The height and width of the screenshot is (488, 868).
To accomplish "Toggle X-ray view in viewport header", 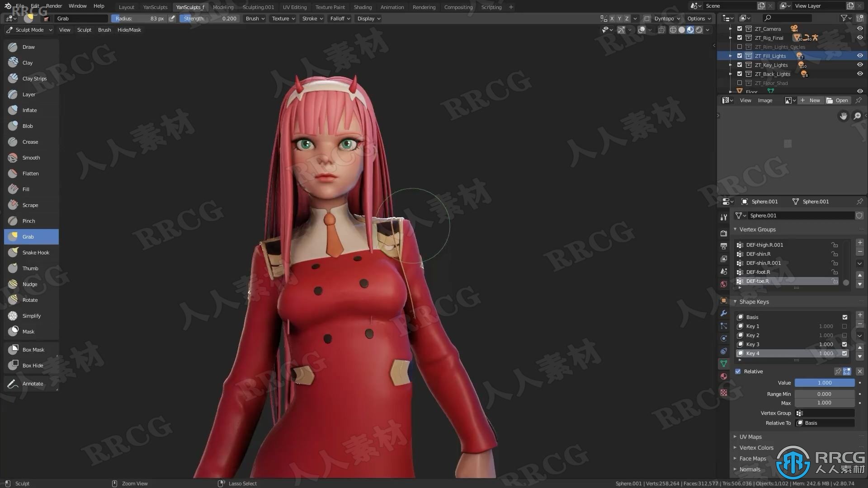I will coord(661,30).
